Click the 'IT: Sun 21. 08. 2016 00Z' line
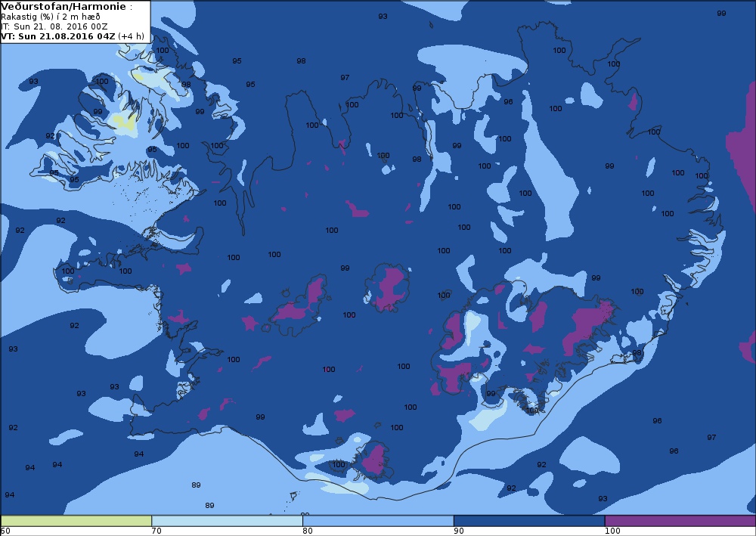Viewport: 756px width, 536px height. [54, 26]
